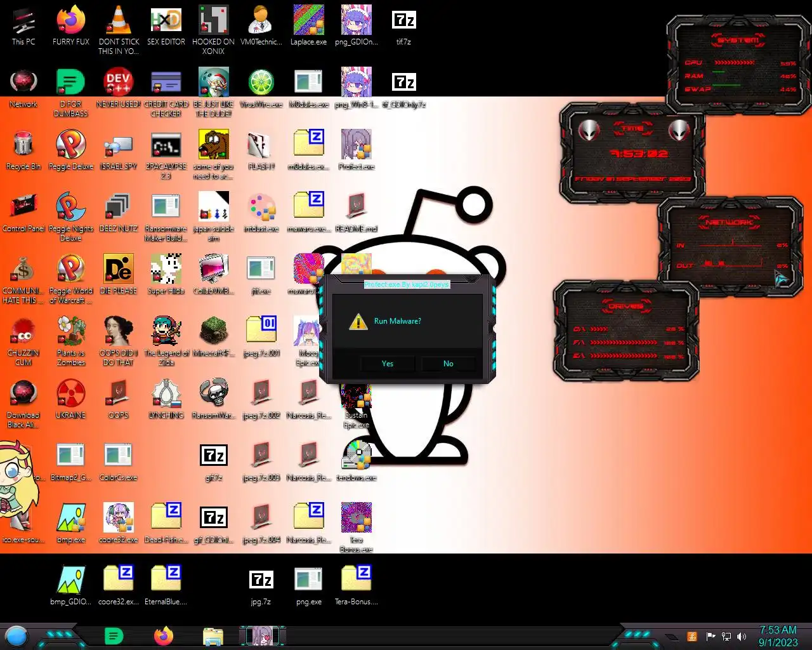Viewport: 812px width, 650px height.
Task: Select the Recycle Bin icon
Action: pos(23,150)
